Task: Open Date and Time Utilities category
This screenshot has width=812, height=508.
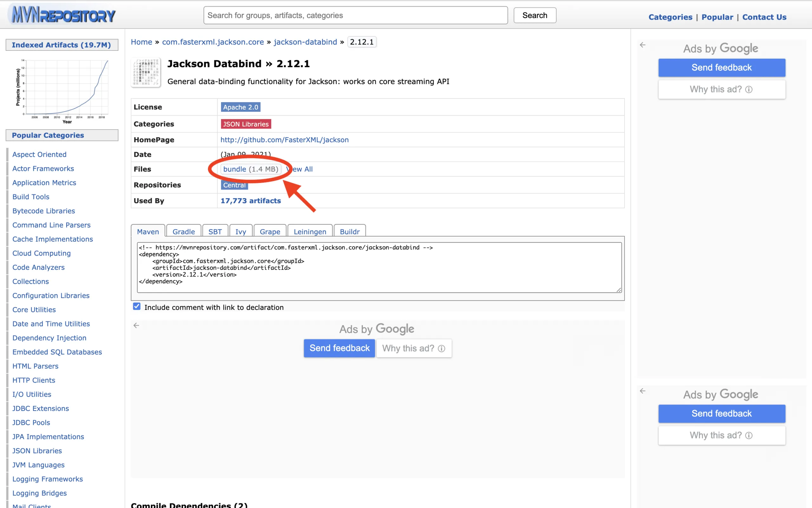Action: [51, 324]
